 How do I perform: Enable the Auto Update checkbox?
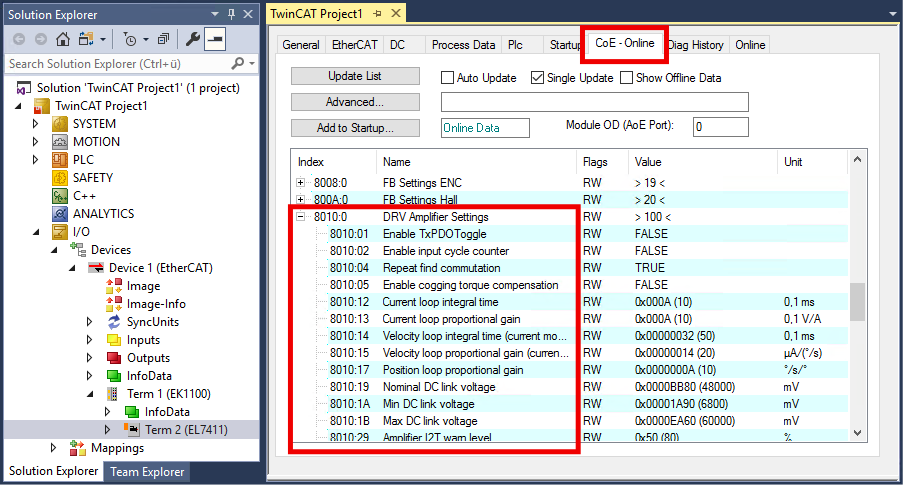point(447,77)
